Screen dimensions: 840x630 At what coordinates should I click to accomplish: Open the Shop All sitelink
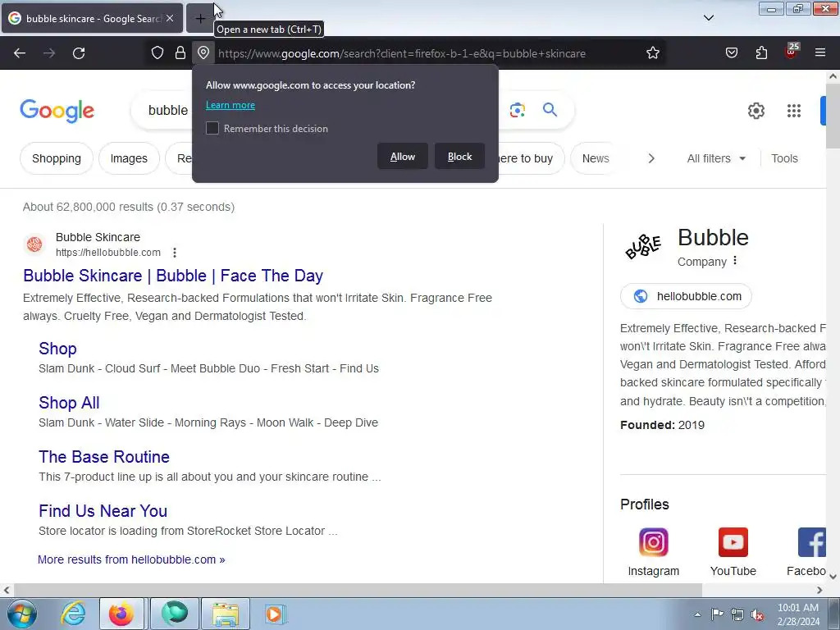click(x=69, y=403)
